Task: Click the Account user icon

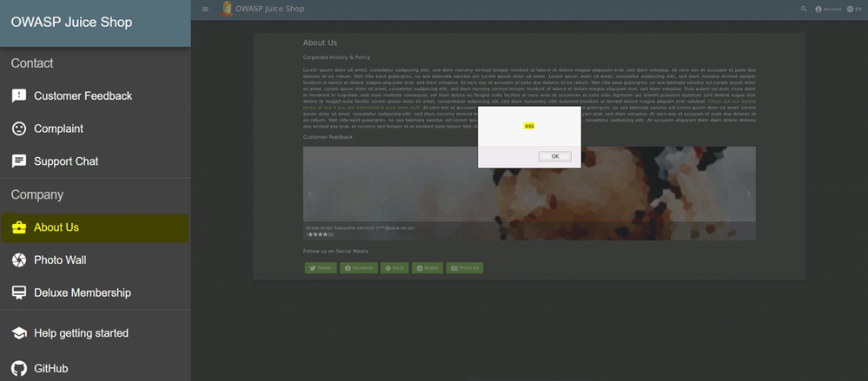Action: coord(818,9)
